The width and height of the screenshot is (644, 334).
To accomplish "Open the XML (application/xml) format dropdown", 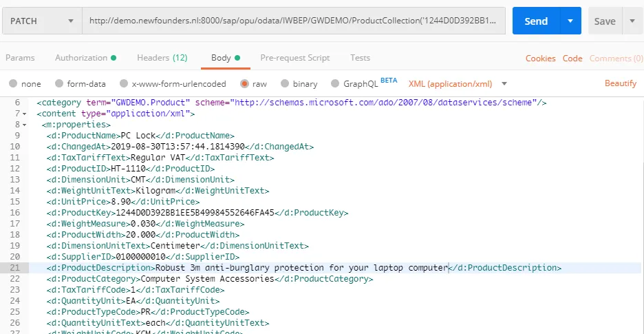I will (458, 84).
